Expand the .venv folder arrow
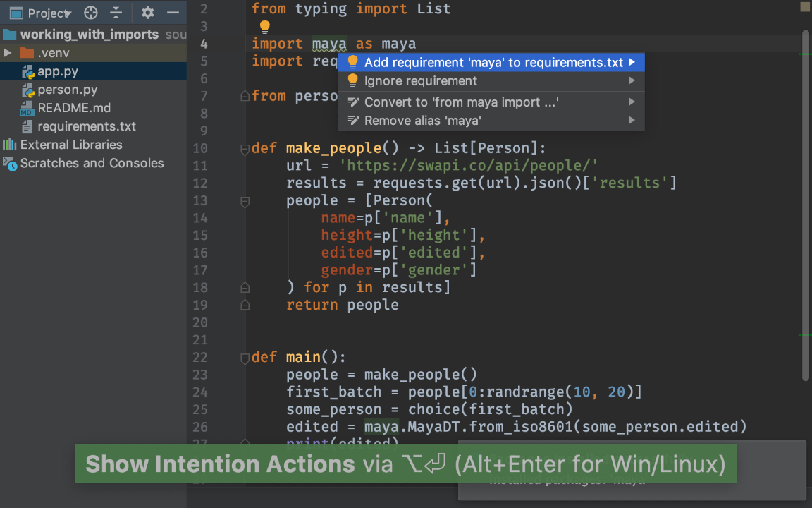The height and width of the screenshot is (508, 812). tap(8, 53)
